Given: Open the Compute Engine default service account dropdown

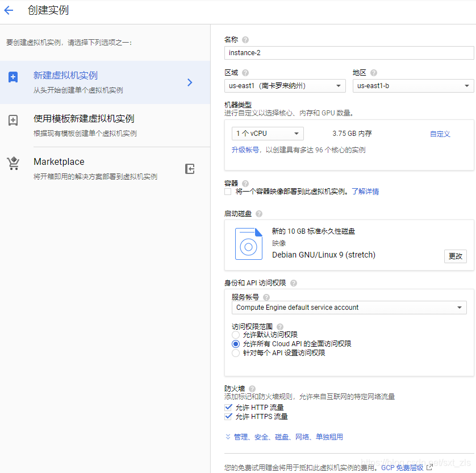Looking at the screenshot, I should point(349,308).
